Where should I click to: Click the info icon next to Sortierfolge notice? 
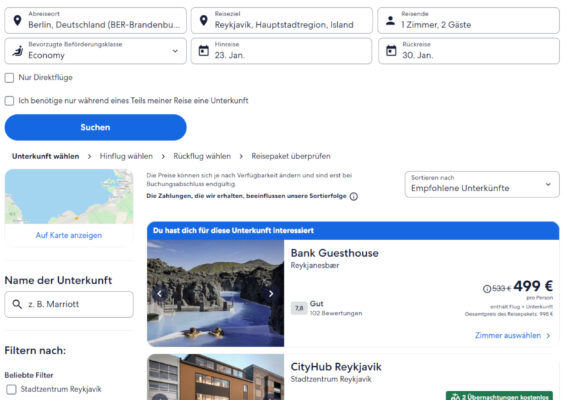tap(354, 196)
